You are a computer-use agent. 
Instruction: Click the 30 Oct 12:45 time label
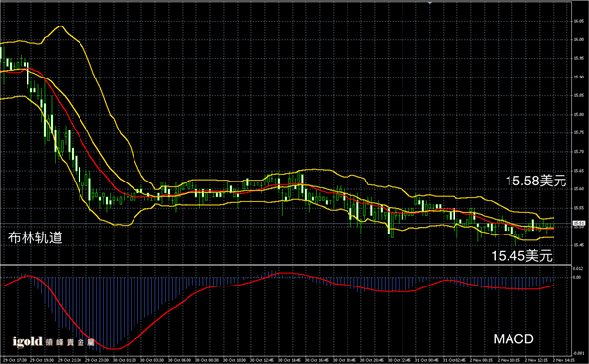[262, 360]
